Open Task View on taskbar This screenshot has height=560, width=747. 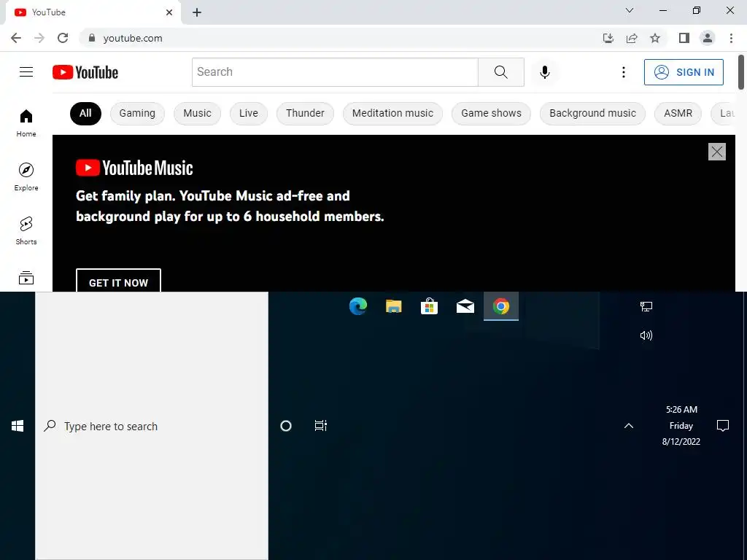coord(321,426)
